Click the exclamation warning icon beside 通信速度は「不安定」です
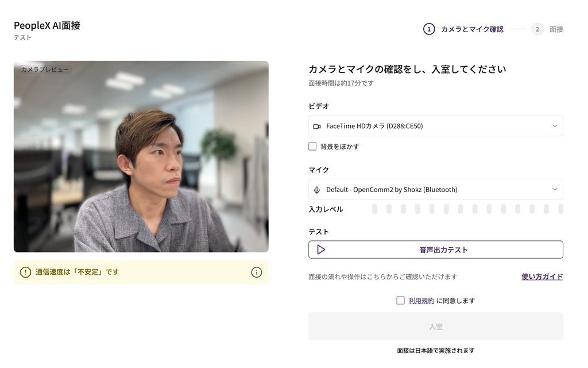This screenshot has width=588, height=368. (x=25, y=273)
